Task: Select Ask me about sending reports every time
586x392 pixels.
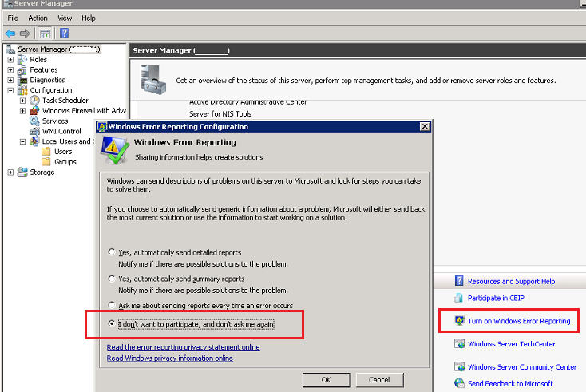Action: [111, 305]
